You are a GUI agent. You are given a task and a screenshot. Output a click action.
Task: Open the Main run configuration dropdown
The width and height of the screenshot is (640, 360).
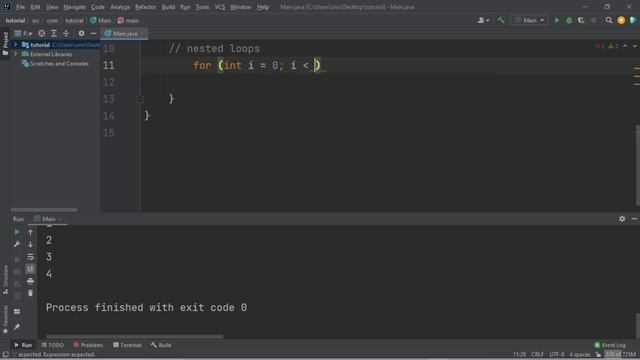pos(530,20)
